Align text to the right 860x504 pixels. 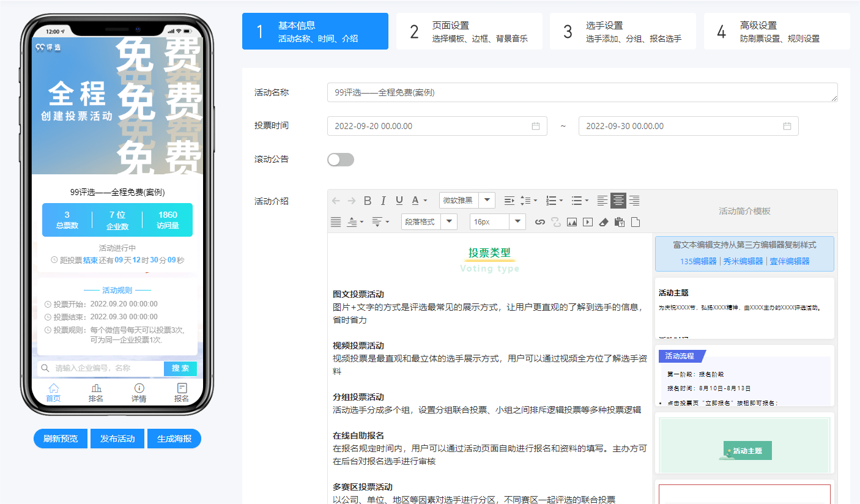(x=634, y=201)
